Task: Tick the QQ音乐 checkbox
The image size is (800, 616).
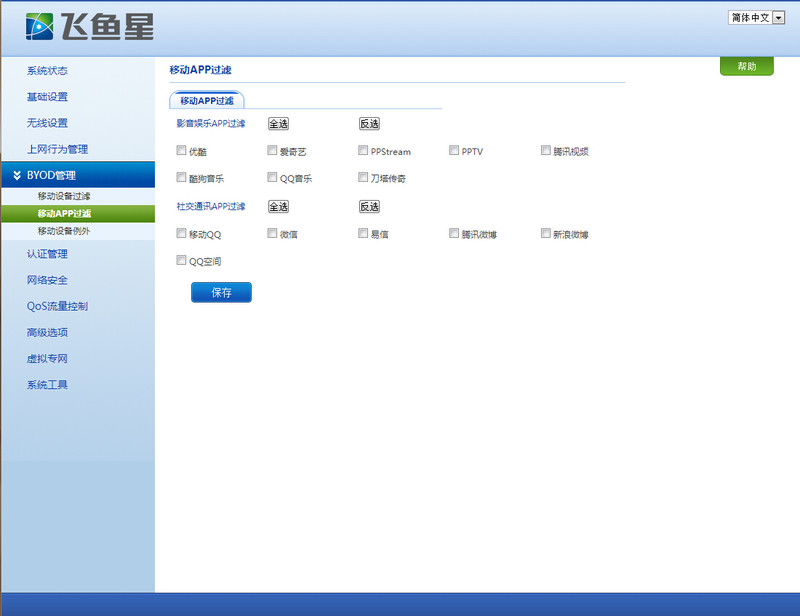Action: tap(272, 177)
